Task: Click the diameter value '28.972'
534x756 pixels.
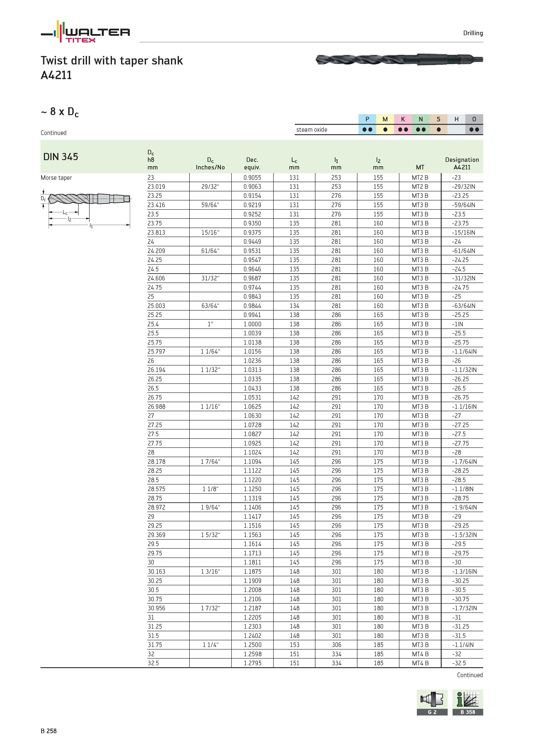Action: [x=156, y=507]
